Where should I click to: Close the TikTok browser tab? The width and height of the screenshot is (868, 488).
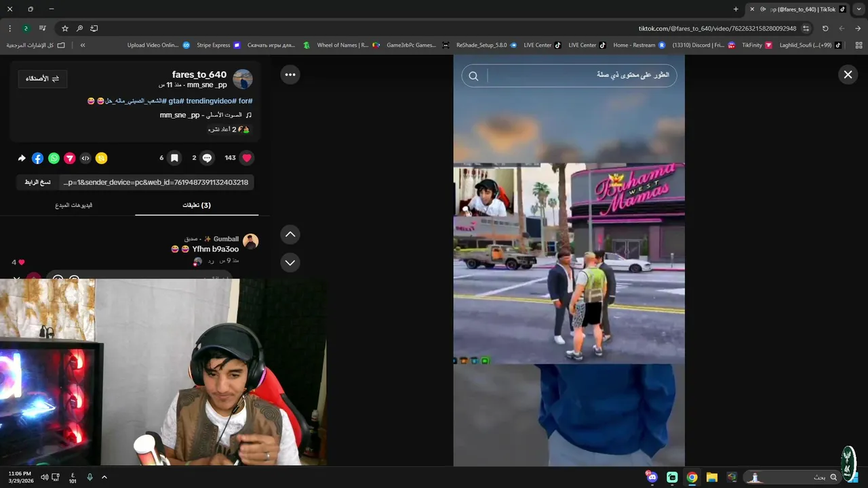point(752,9)
